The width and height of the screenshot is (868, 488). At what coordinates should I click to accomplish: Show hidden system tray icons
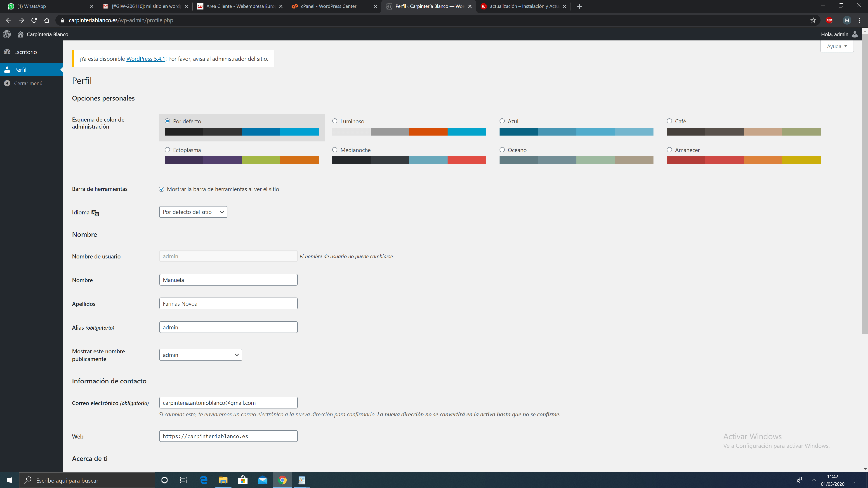(x=814, y=480)
